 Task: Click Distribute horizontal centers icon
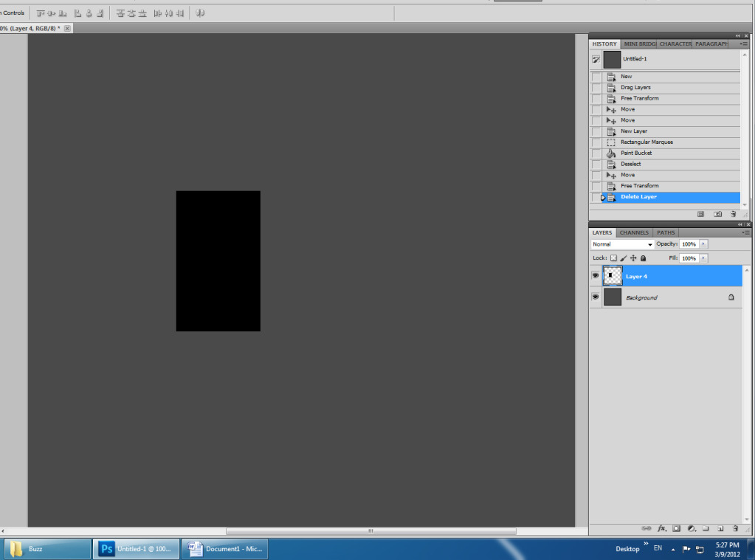click(168, 13)
